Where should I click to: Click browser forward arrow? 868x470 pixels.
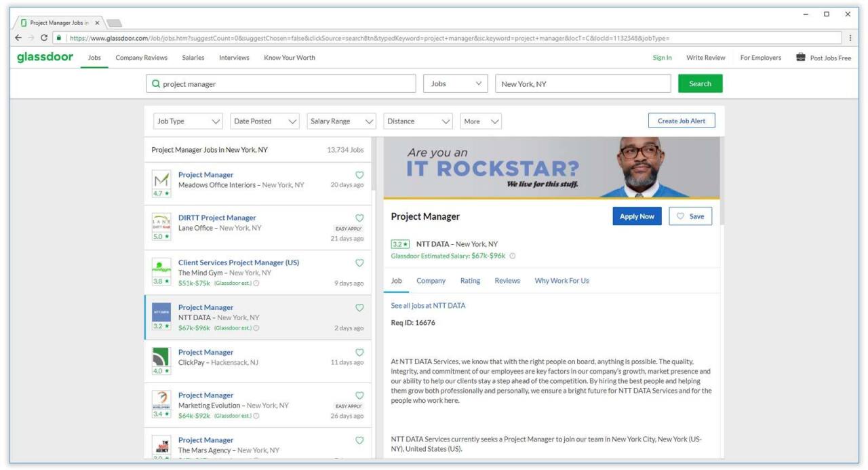[x=32, y=38]
